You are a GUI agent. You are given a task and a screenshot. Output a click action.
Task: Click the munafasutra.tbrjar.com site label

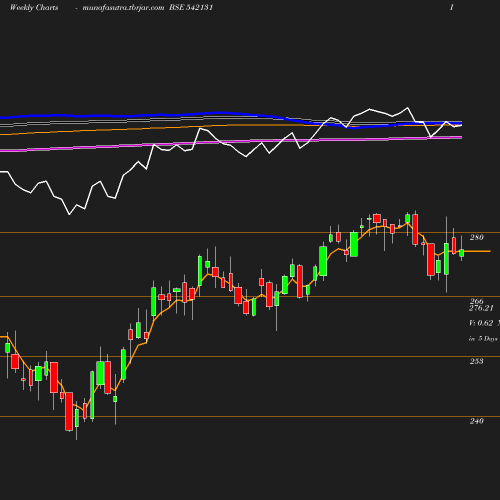pyautogui.click(x=123, y=8)
